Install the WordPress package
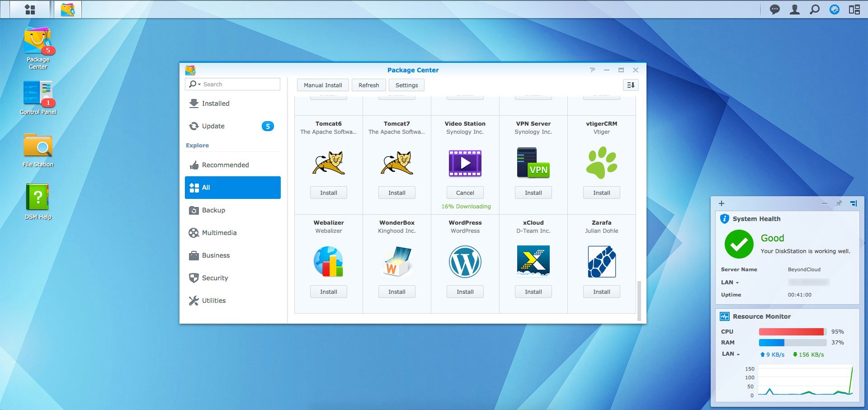This screenshot has height=410, width=868. (x=465, y=292)
